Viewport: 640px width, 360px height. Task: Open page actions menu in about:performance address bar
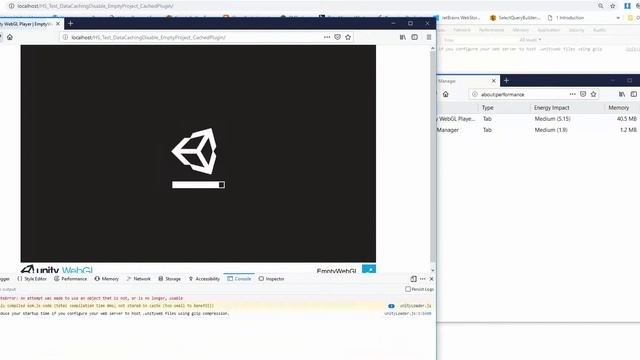coord(573,94)
